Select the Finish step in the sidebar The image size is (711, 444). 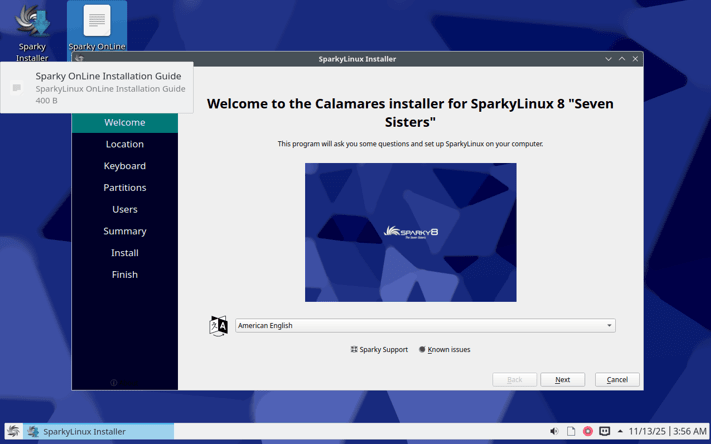tap(125, 275)
